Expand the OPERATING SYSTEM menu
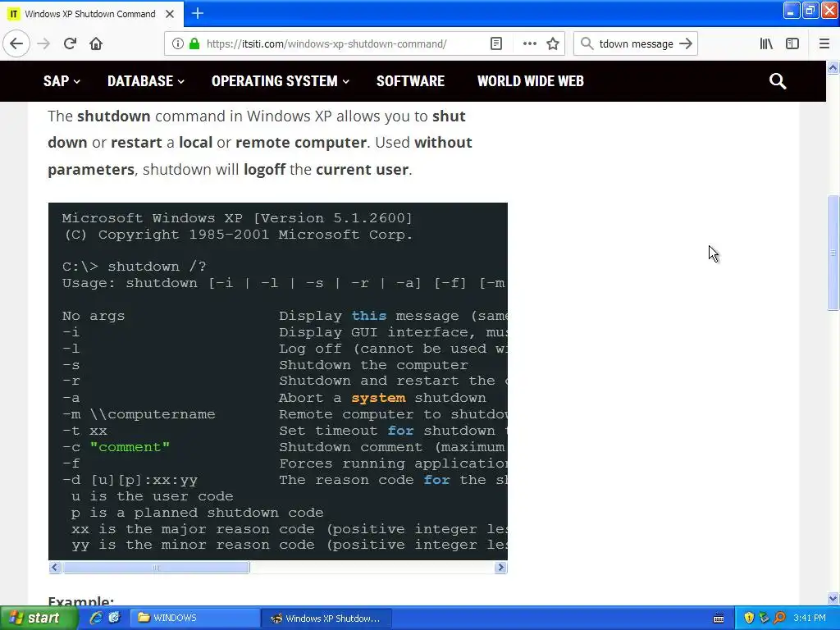 281,81
